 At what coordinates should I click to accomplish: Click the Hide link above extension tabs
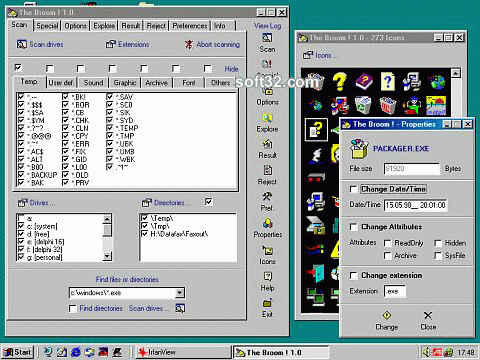pyautogui.click(x=231, y=69)
